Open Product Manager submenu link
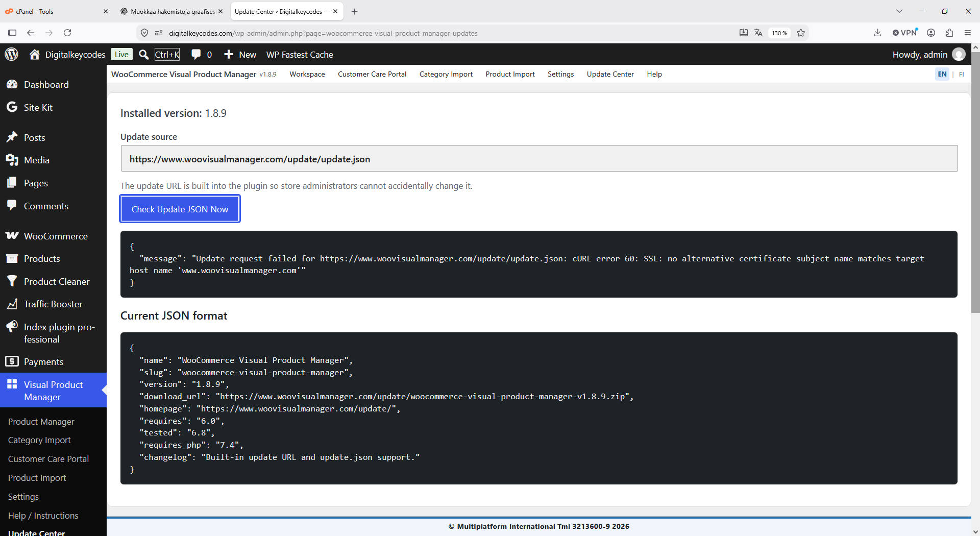The height and width of the screenshot is (536, 980). 41,422
